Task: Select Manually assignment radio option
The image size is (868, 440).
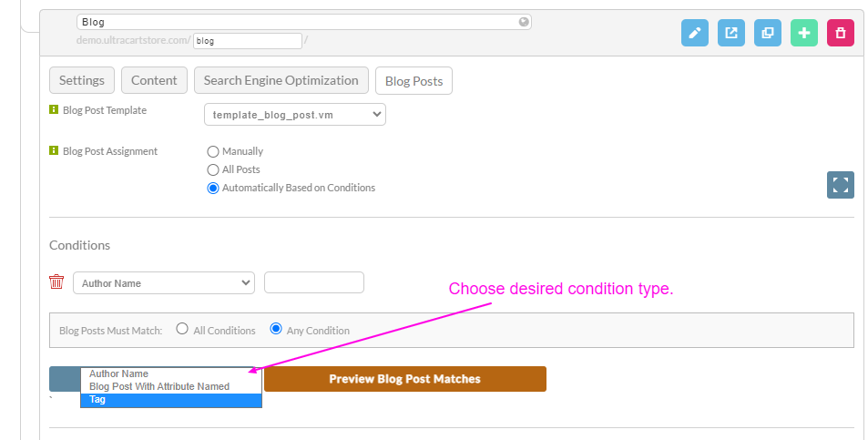Action: pyautogui.click(x=212, y=151)
